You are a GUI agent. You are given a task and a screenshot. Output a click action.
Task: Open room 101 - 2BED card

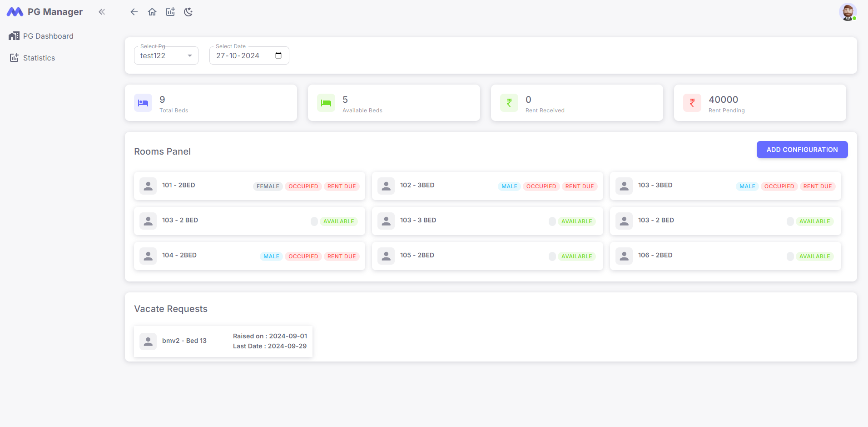pyautogui.click(x=249, y=186)
